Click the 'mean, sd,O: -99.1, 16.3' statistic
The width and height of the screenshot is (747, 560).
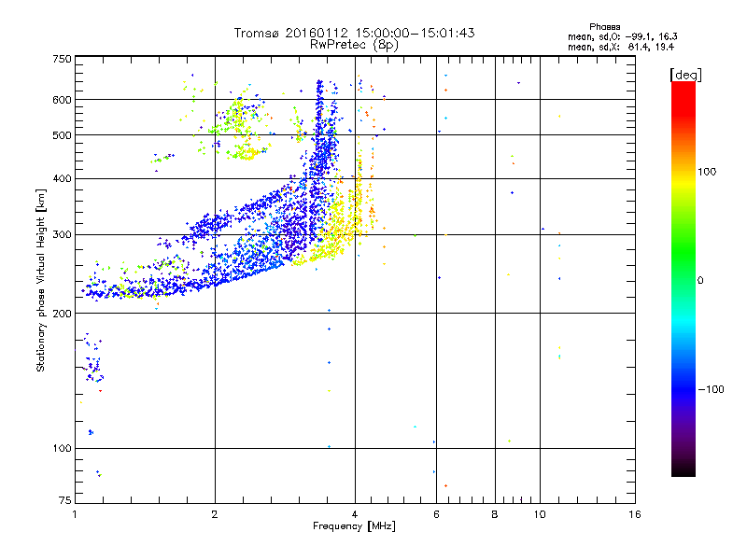(622, 36)
